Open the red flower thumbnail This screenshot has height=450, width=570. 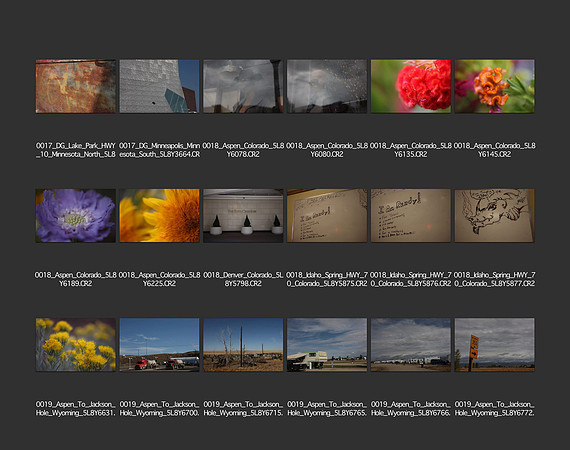tap(411, 86)
